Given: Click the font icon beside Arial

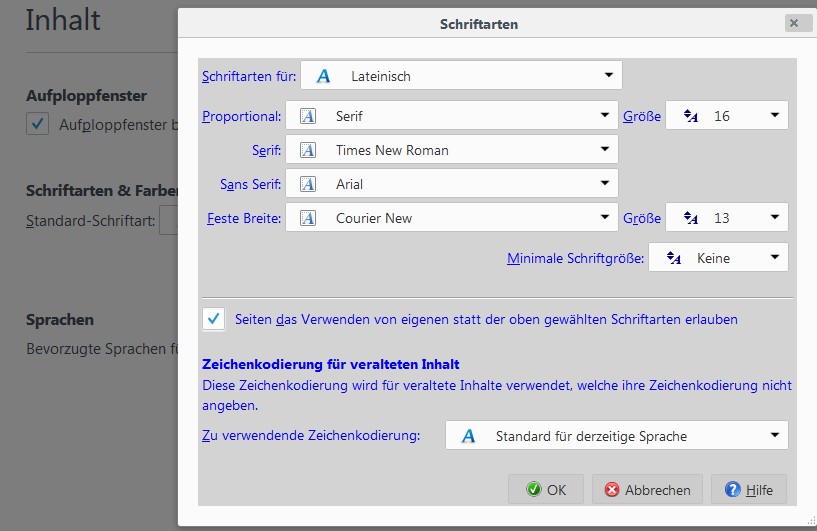Looking at the screenshot, I should tap(309, 184).
